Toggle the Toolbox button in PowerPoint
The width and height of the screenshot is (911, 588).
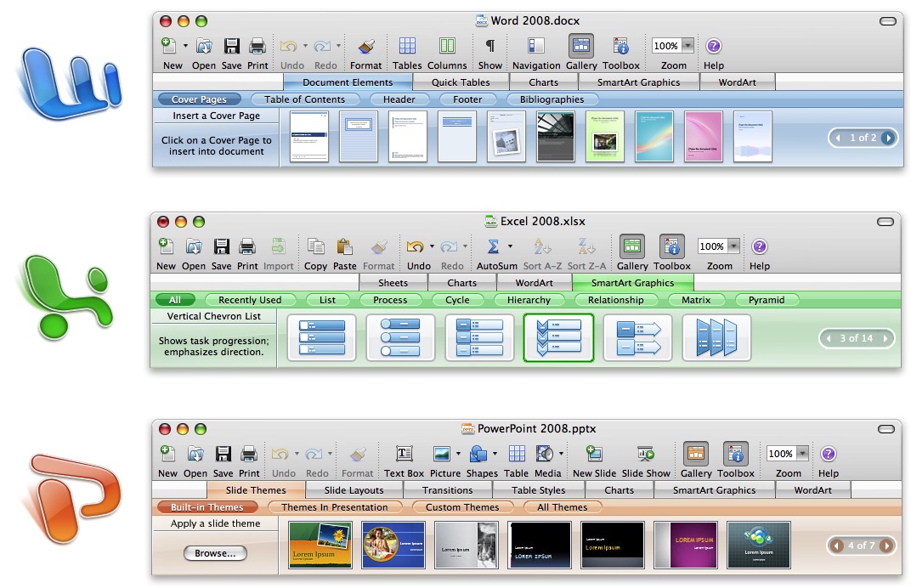pos(736,454)
